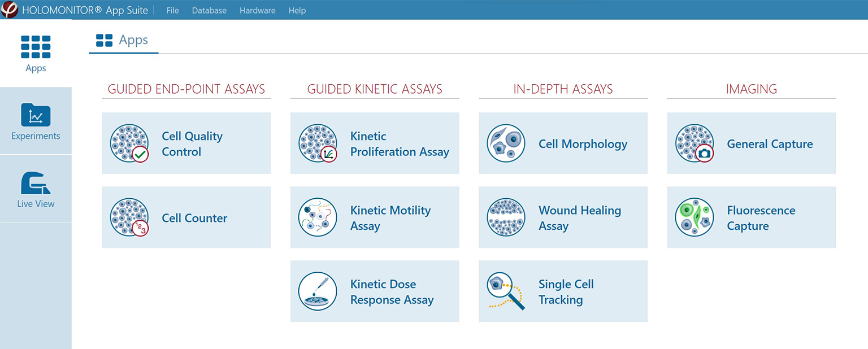Click the General Capture camera icon

pos(694,143)
